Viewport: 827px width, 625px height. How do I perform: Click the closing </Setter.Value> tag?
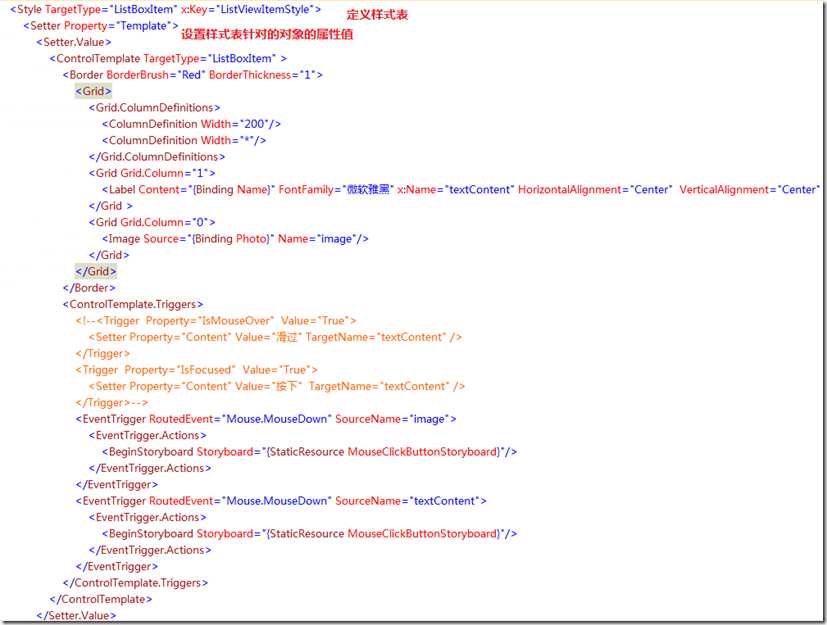pyautogui.click(x=76, y=616)
